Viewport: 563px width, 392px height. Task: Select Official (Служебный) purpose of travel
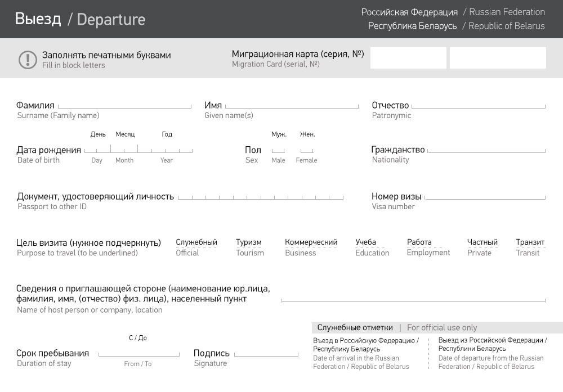point(196,243)
